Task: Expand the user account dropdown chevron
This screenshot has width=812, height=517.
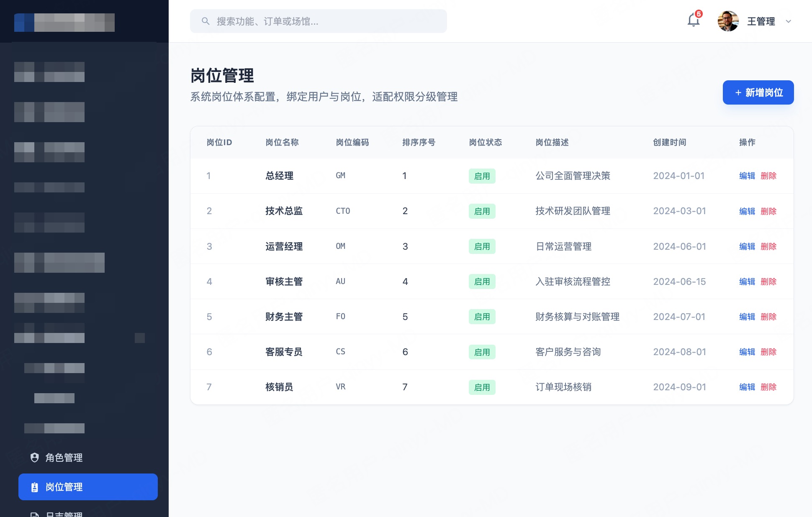Action: (x=789, y=21)
